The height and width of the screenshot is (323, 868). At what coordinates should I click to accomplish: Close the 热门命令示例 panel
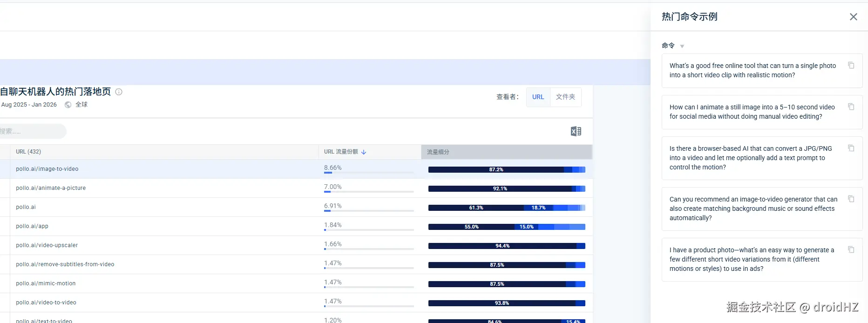tap(853, 17)
